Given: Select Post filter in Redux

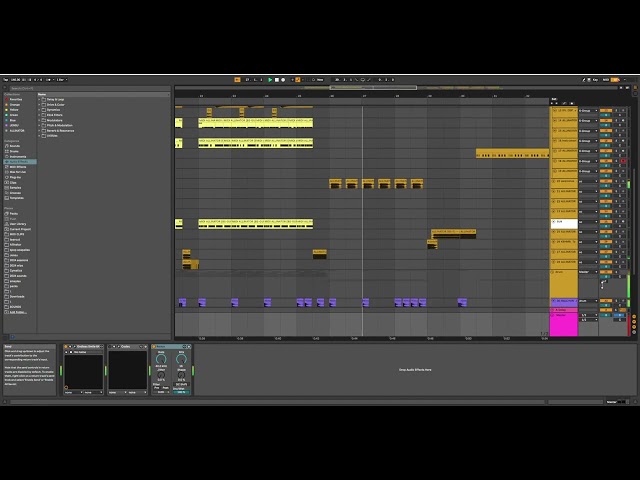Looking at the screenshot, I should click(166, 388).
